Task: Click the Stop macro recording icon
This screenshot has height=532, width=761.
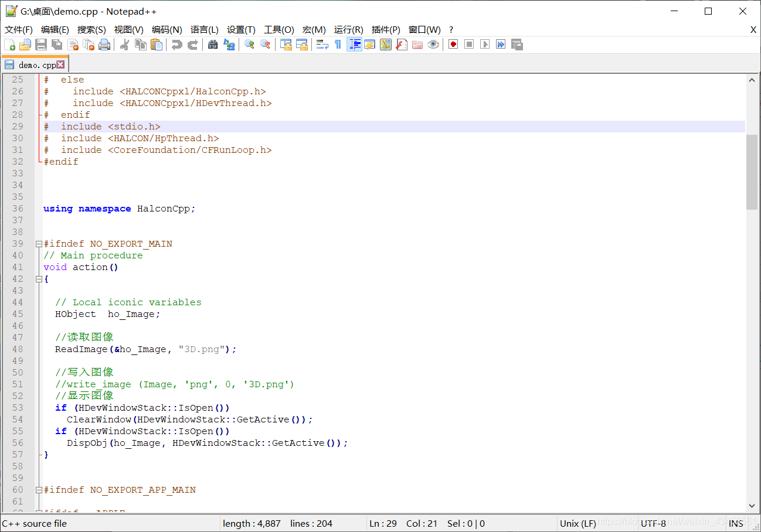Action: click(469, 45)
